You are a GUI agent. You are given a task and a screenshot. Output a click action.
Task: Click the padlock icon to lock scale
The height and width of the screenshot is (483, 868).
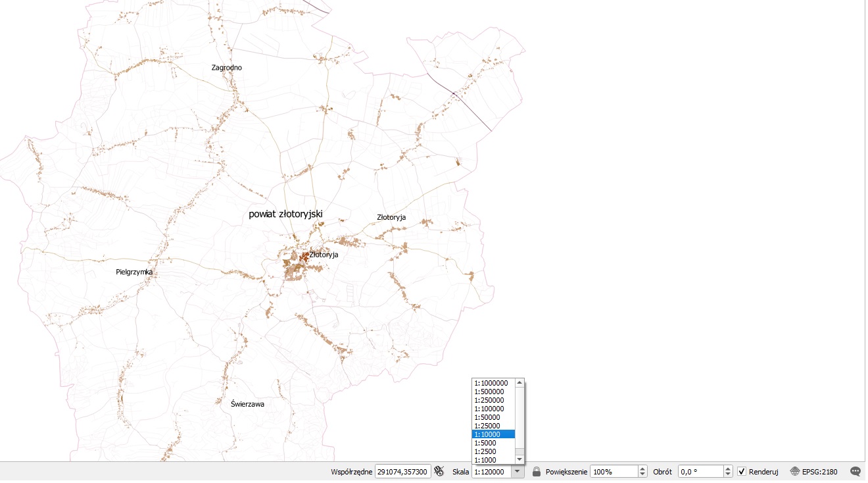point(537,472)
